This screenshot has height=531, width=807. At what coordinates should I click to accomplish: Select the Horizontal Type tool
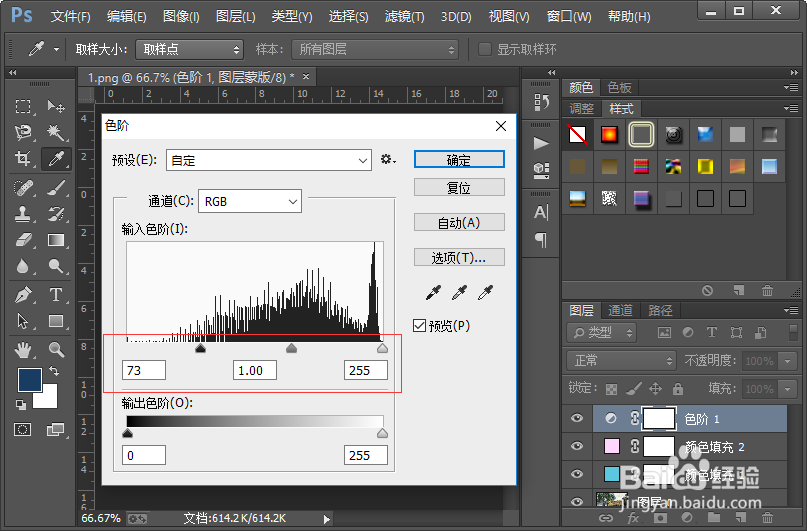pyautogui.click(x=56, y=295)
